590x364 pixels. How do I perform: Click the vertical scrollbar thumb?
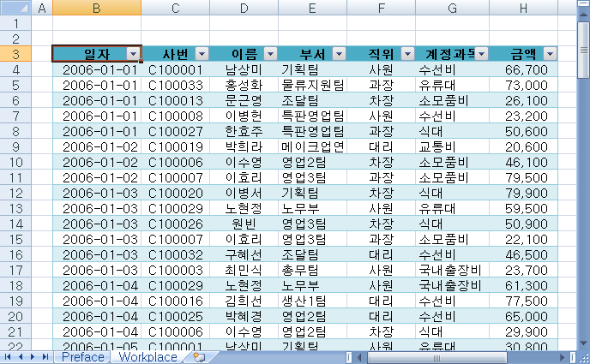[x=583, y=50]
